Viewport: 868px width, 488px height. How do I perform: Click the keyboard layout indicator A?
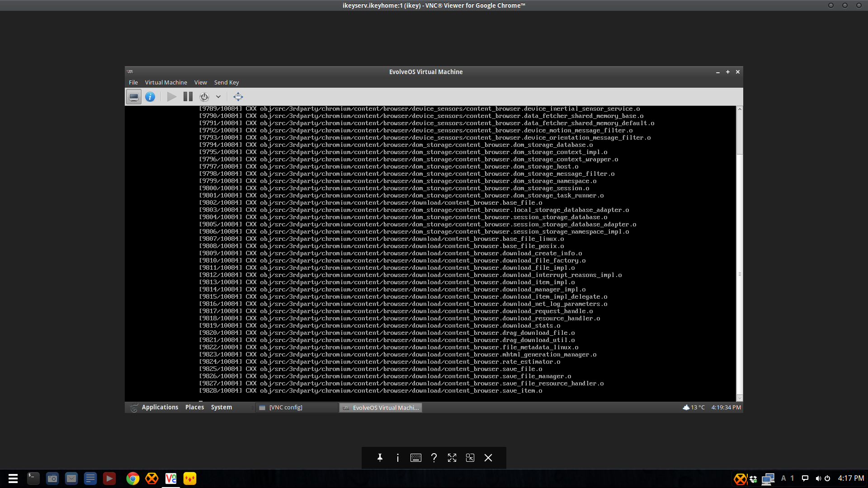[783, 478]
